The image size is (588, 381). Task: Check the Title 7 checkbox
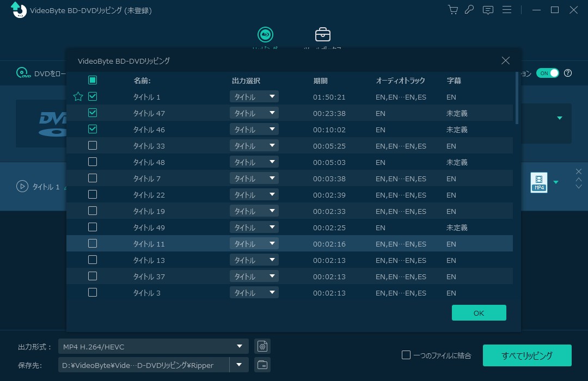click(x=93, y=178)
